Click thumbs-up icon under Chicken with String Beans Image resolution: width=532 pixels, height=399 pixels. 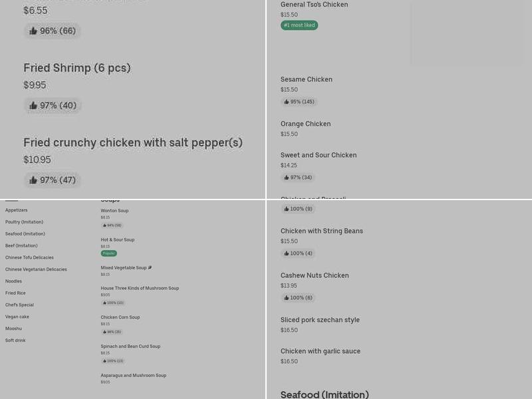pos(287,253)
